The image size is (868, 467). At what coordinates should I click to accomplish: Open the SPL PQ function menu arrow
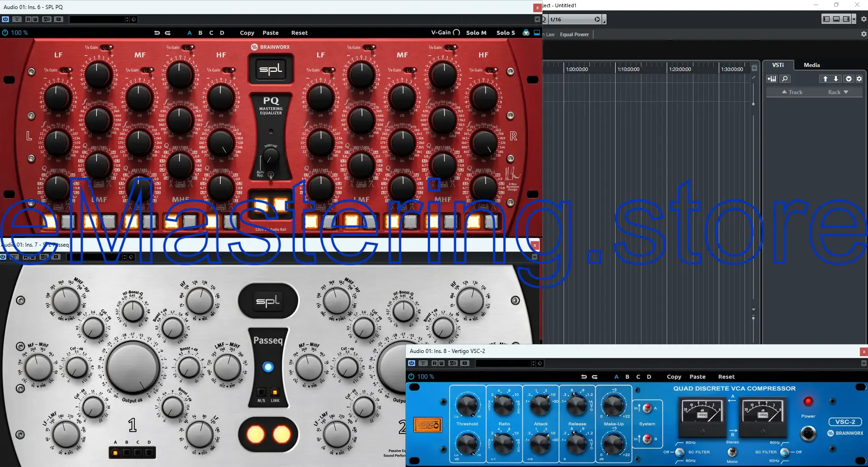537,19
